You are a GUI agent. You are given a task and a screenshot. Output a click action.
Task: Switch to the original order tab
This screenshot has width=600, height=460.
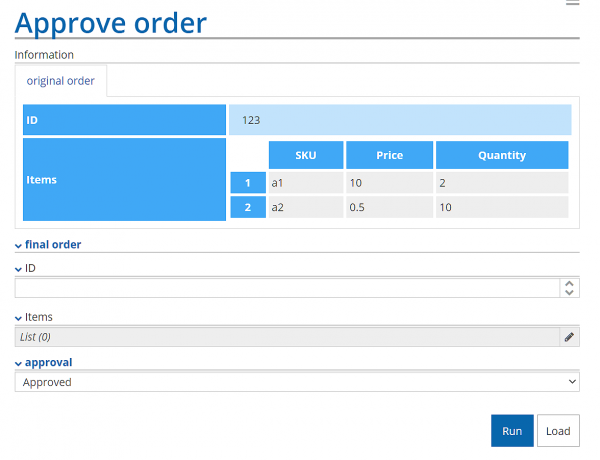pos(61,81)
